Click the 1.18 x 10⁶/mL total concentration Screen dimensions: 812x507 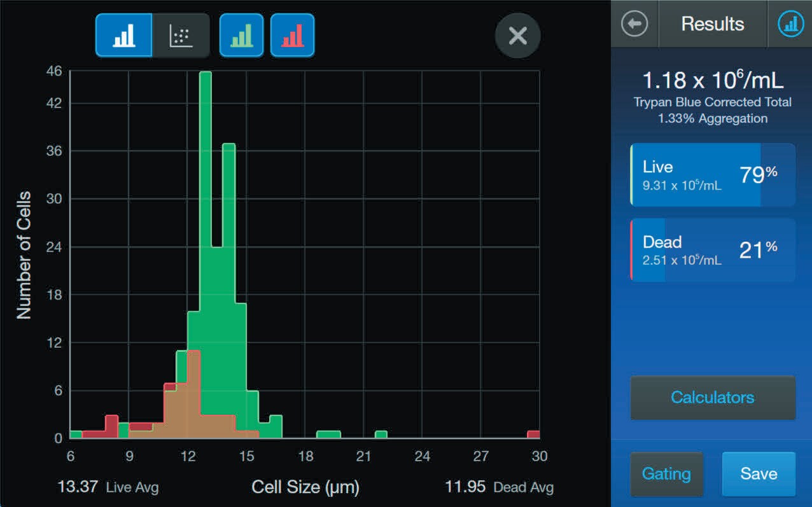[712, 81]
